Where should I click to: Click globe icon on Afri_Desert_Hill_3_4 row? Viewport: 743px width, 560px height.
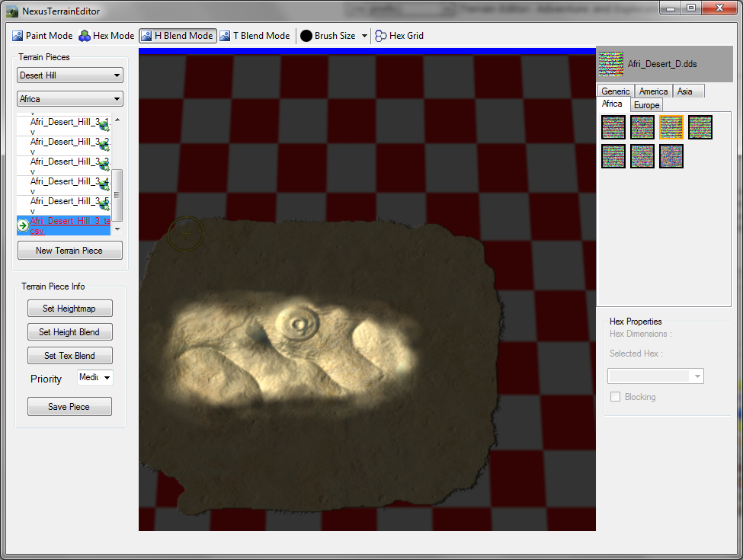104,185
